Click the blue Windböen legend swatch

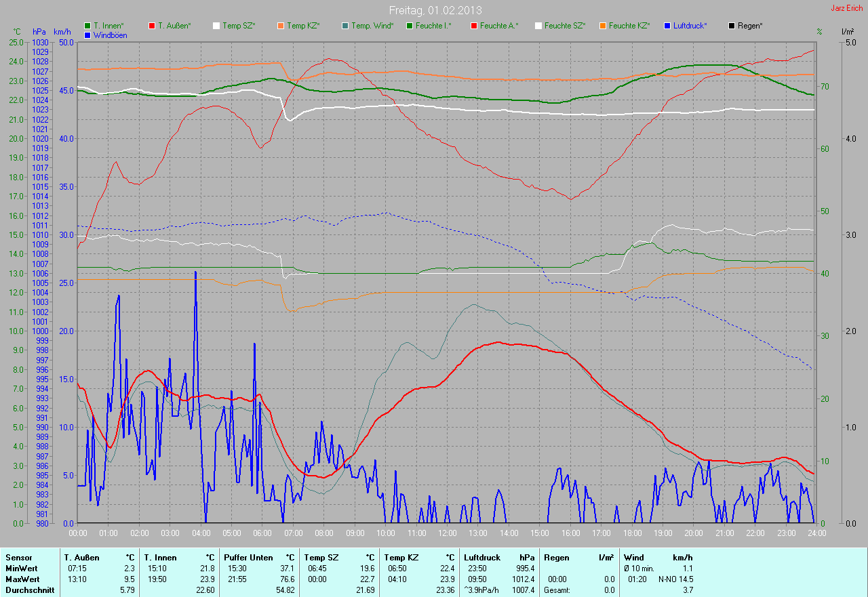coord(87,35)
